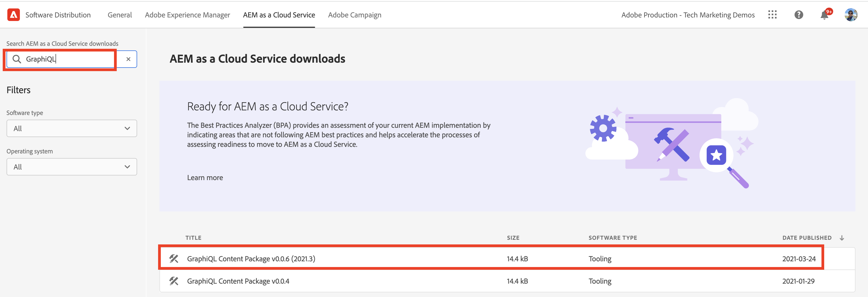Expand the Operating system dropdown

click(72, 167)
